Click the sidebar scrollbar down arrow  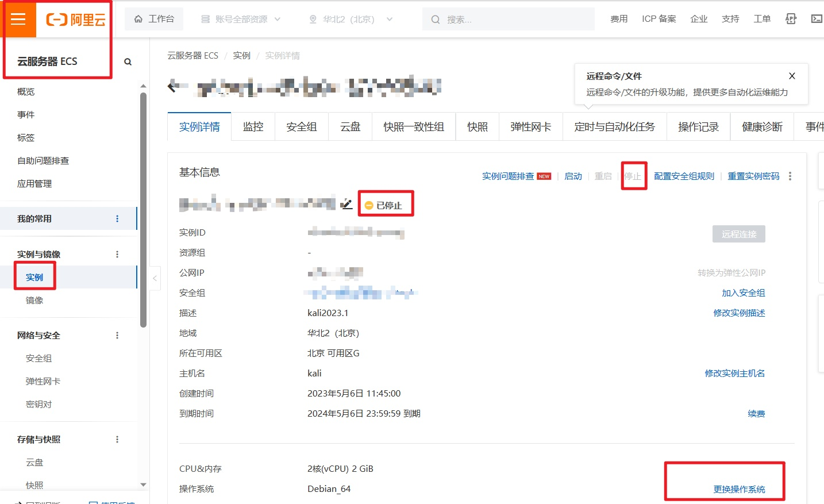pos(143,484)
